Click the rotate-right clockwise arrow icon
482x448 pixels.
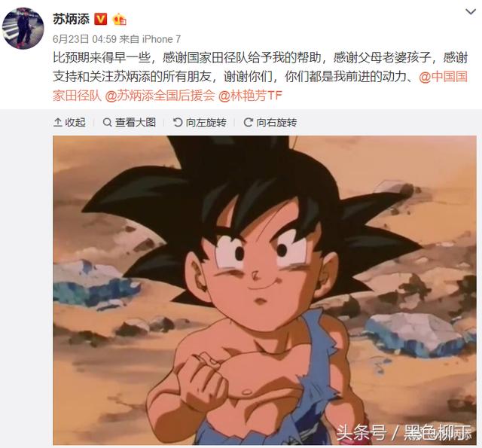(x=248, y=122)
